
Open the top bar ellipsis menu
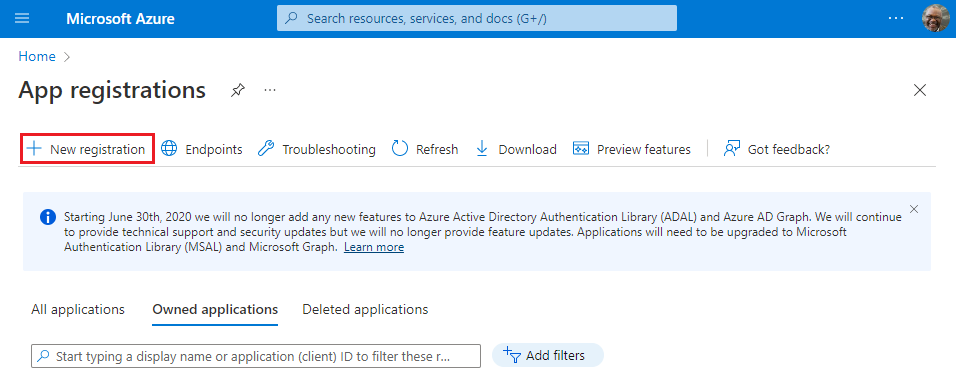[x=896, y=18]
